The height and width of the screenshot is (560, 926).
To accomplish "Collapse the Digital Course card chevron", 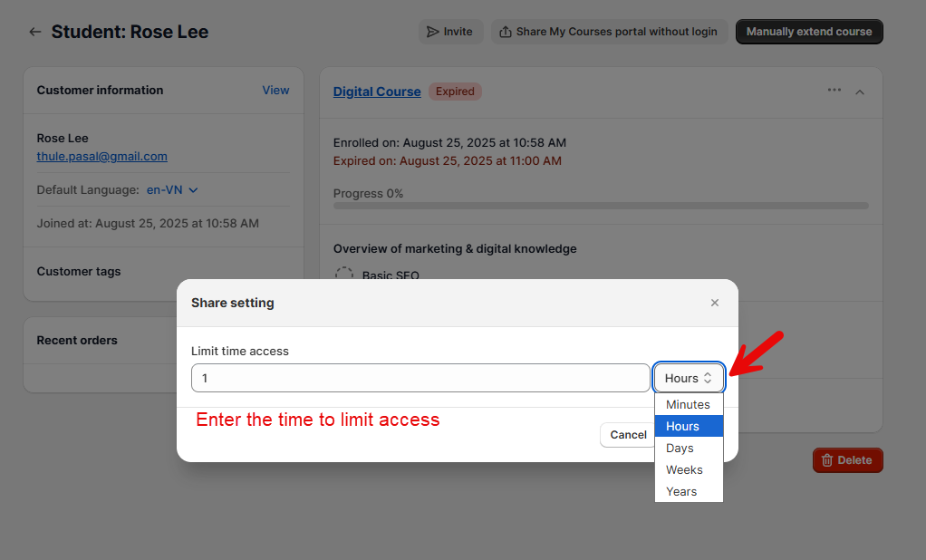I will click(860, 92).
